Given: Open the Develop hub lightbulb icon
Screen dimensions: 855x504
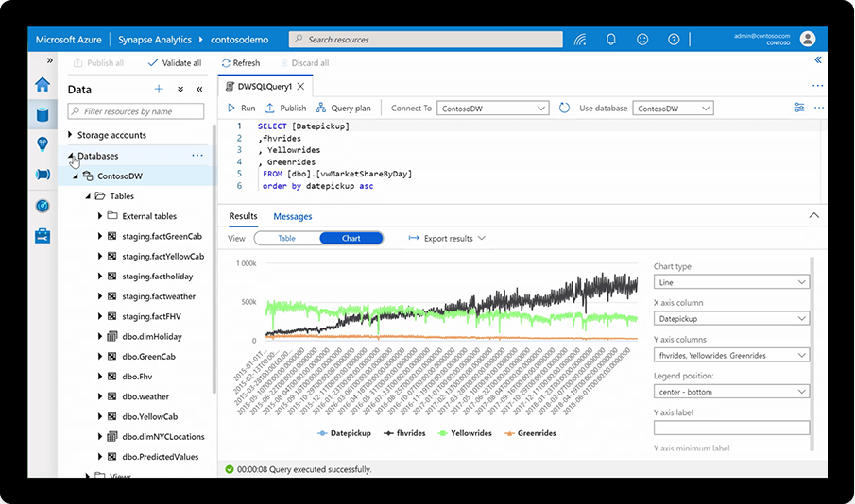Looking at the screenshot, I should click(x=43, y=144).
